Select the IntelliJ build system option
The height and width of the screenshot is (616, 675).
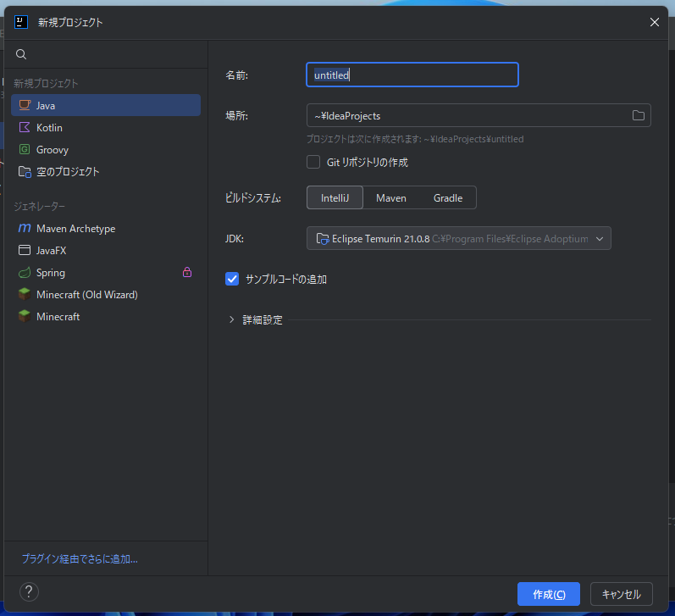point(335,197)
